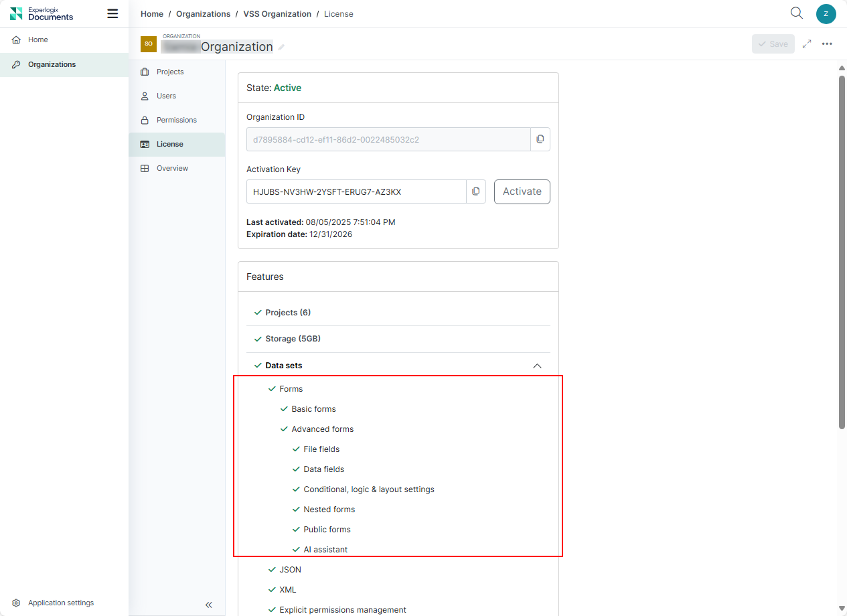Go to Projects in side menu
Screen dimensions: 847x616
(169, 72)
